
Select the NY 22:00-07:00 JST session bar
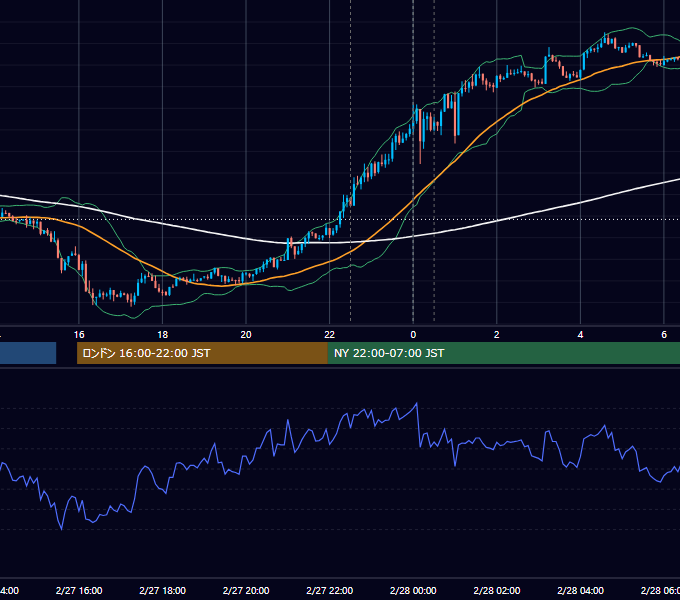[x=503, y=353]
